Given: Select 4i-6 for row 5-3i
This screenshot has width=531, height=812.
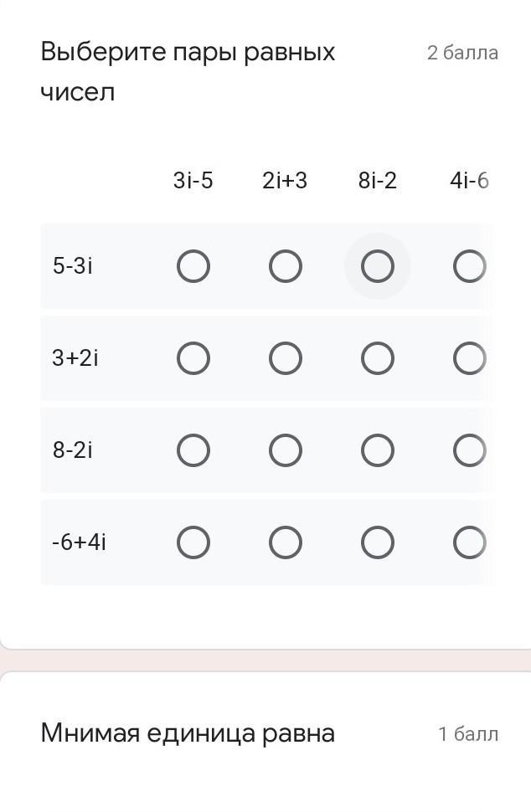Looking at the screenshot, I should click(x=469, y=267).
